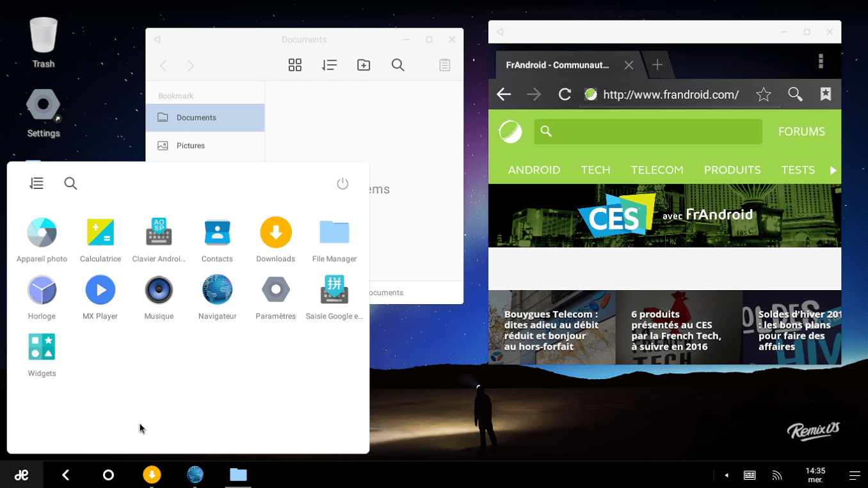
Task: Open the Widgets panel in the launcher
Action: [41, 346]
